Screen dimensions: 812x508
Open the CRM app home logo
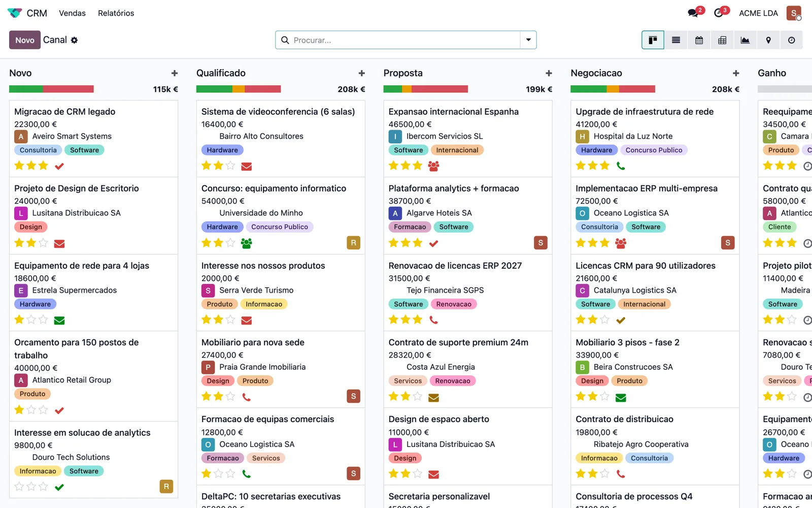click(x=15, y=13)
